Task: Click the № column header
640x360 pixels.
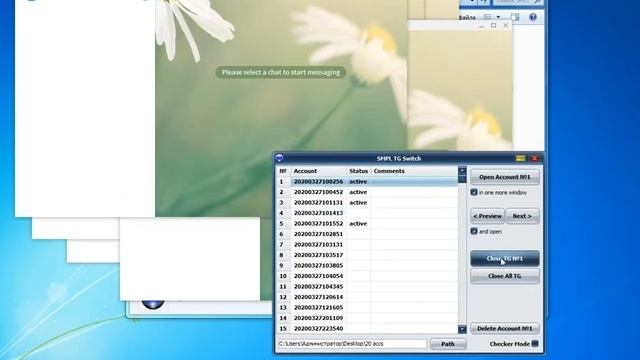Action: (x=283, y=171)
